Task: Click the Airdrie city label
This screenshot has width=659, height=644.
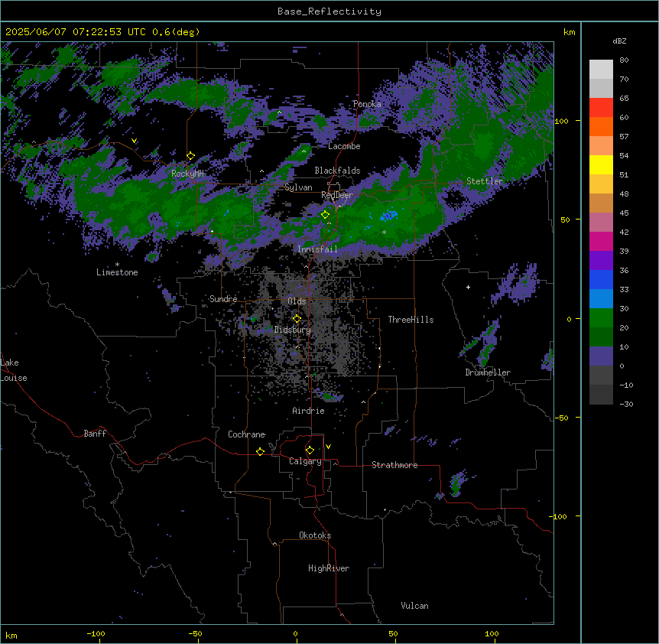Action: (x=308, y=411)
